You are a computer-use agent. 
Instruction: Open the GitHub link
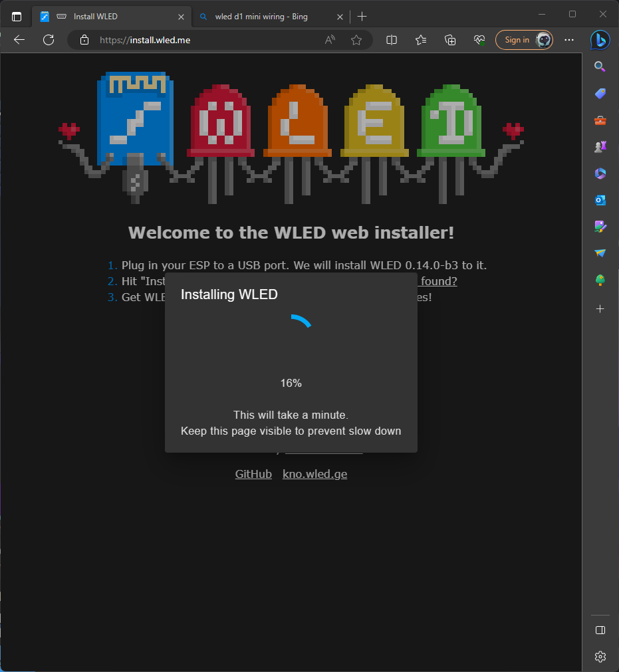click(x=253, y=473)
